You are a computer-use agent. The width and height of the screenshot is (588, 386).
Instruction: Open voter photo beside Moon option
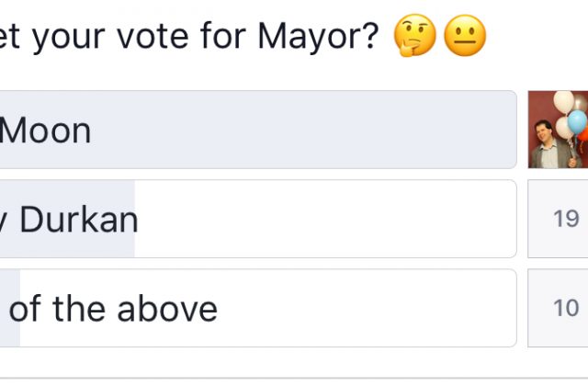(x=558, y=130)
